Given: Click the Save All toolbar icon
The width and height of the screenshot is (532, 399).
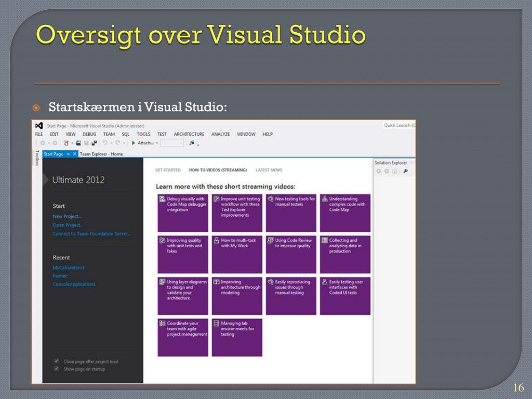Looking at the screenshot, I should [x=95, y=143].
